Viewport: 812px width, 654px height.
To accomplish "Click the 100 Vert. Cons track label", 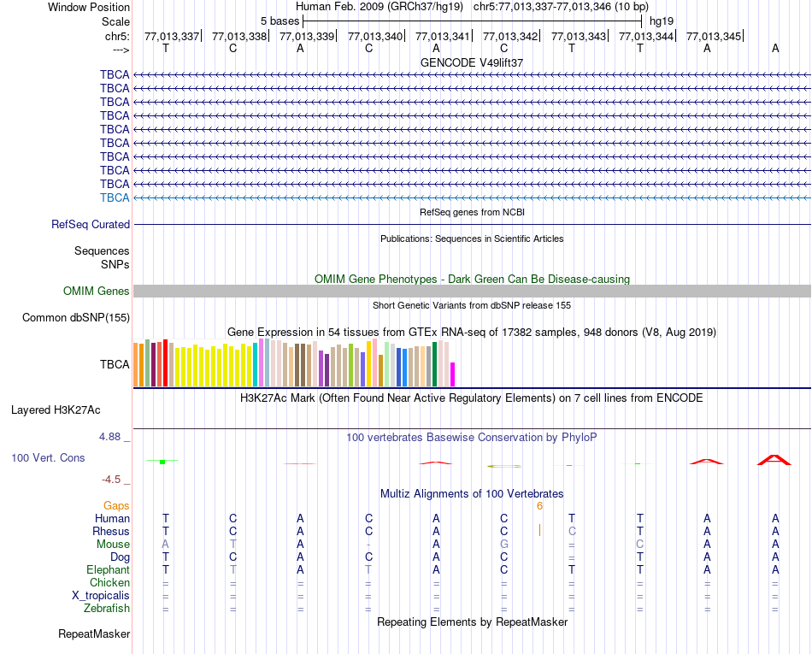I will point(48,457).
